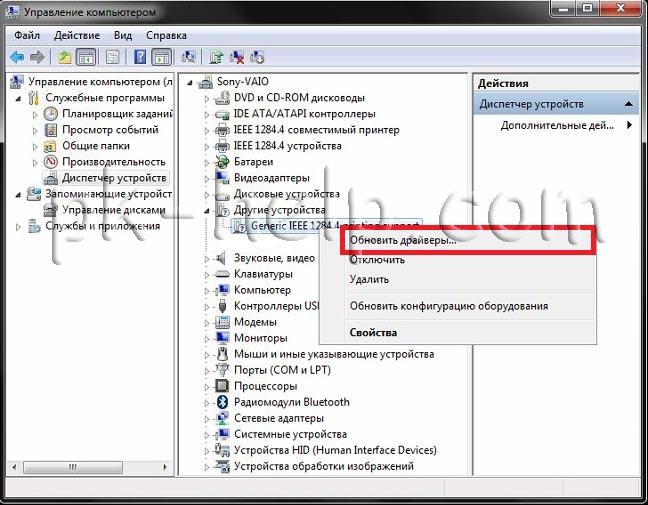This screenshot has width=648, height=505.
Task: Click the Help question mark toolbar icon
Action: (140, 57)
